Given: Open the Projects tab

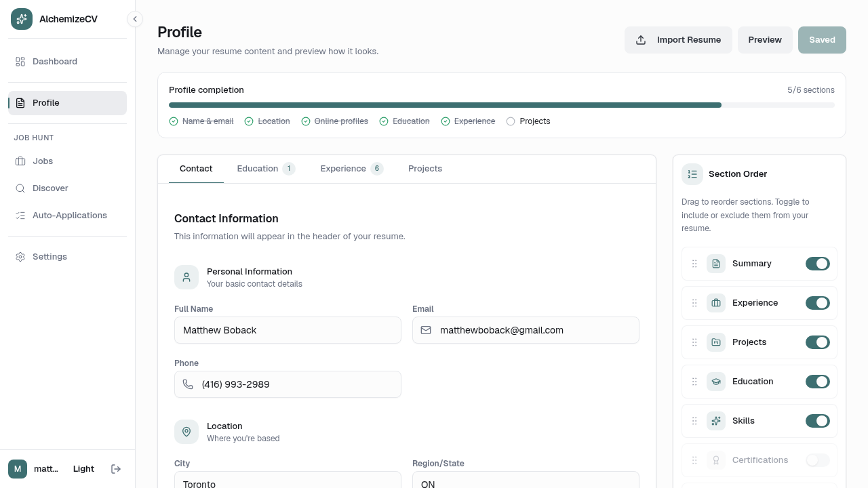Looking at the screenshot, I should pyautogui.click(x=425, y=168).
